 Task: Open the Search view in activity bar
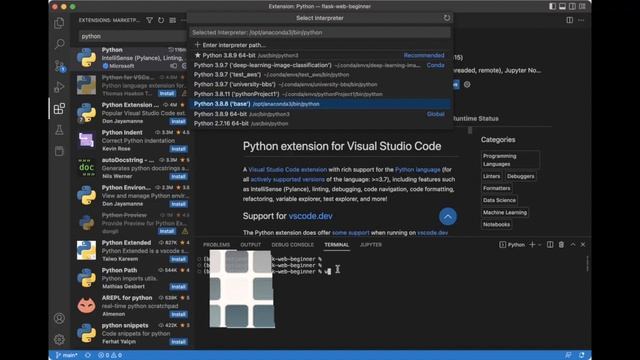(x=59, y=44)
